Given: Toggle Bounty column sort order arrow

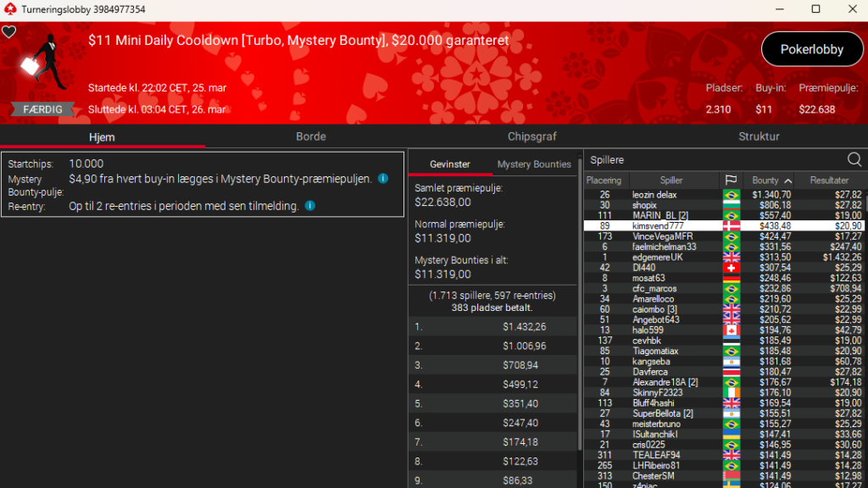Looking at the screenshot, I should coord(787,180).
